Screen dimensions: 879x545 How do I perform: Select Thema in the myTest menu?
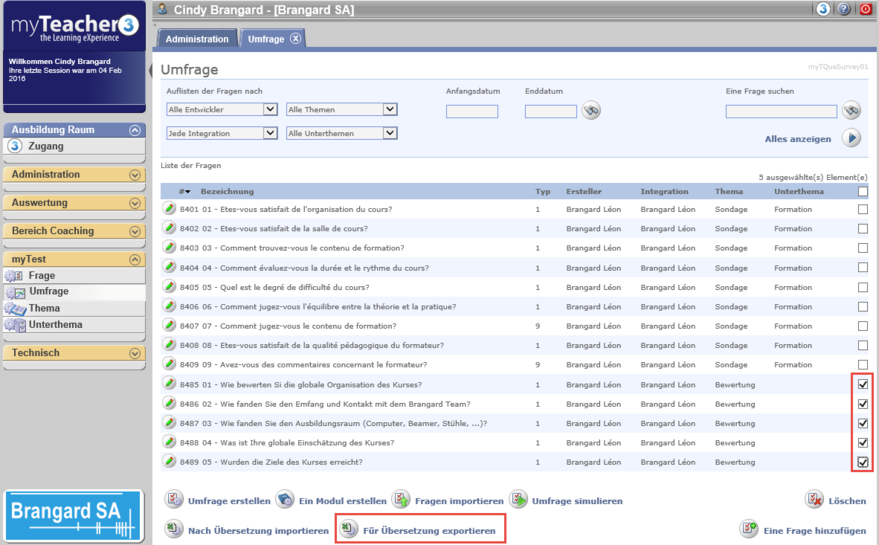[x=44, y=308]
